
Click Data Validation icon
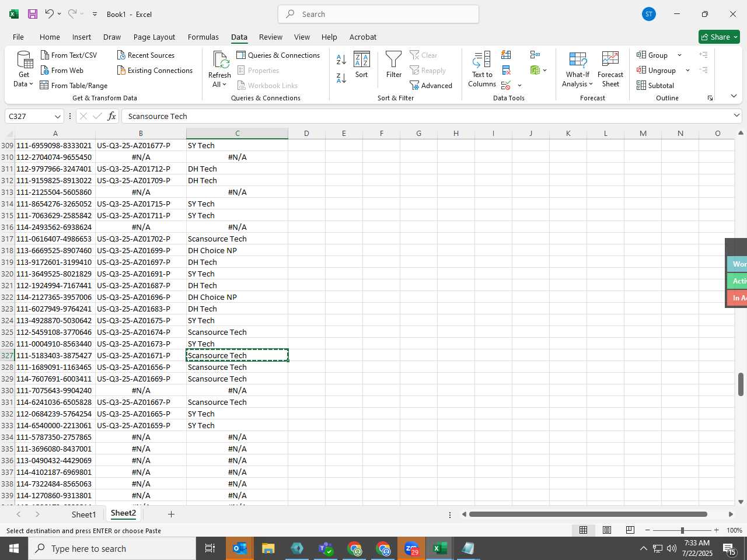[506, 85]
